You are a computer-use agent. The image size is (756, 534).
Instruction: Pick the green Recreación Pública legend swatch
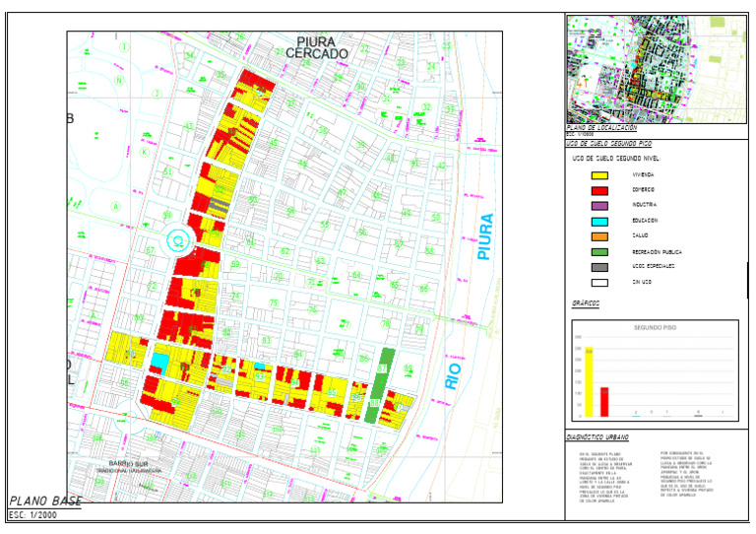(599, 252)
